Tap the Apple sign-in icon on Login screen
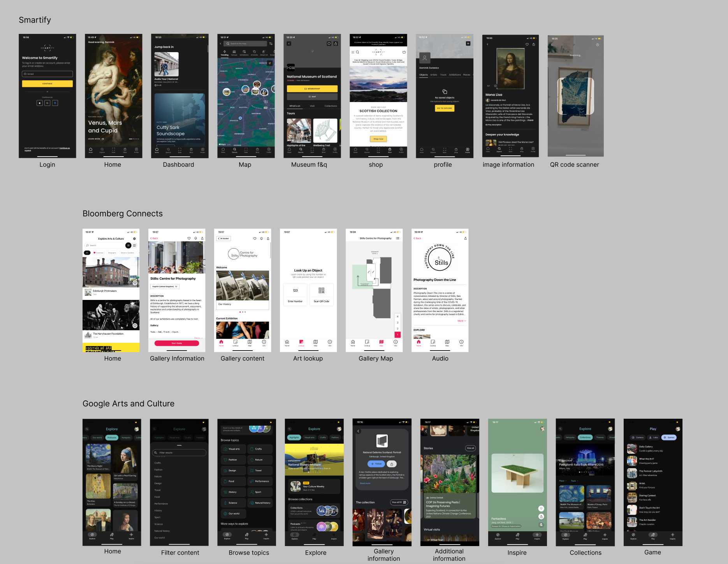This screenshot has width=728, height=564. 39,103
